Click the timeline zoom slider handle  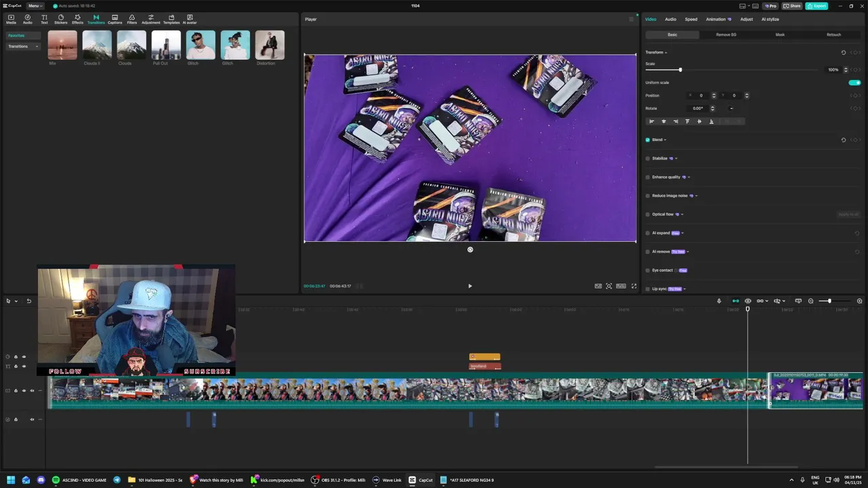click(829, 301)
